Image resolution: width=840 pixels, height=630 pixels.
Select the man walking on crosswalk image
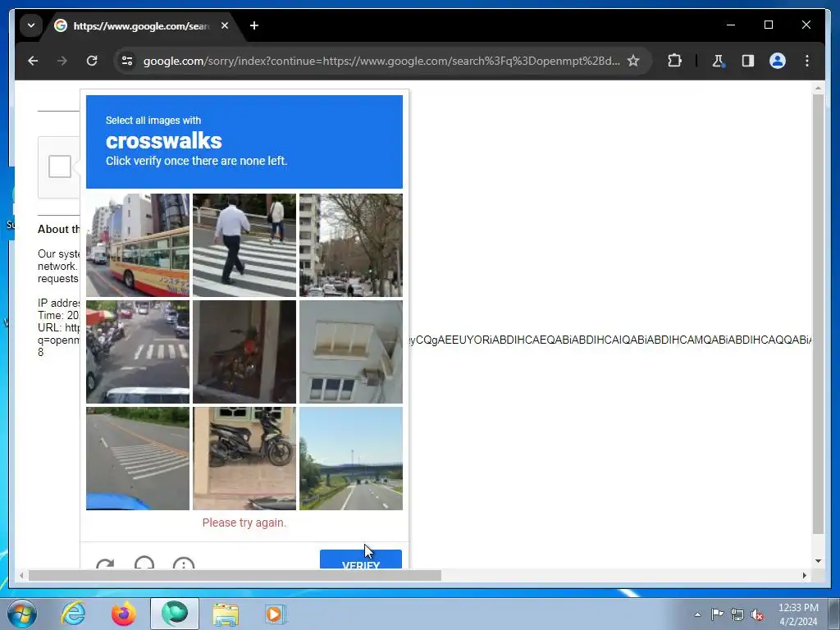tap(244, 245)
